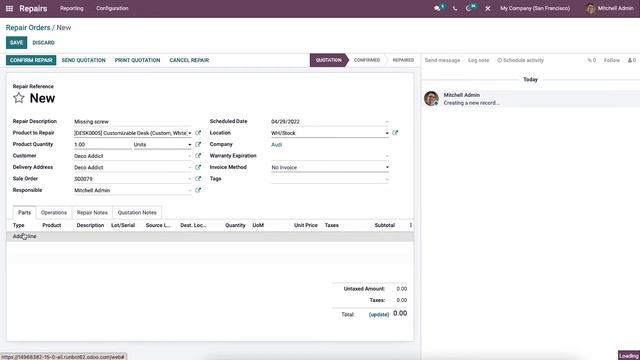This screenshot has height=360, width=640.
Task: Expand the Location WH/Stock dropdown
Action: [x=387, y=133]
